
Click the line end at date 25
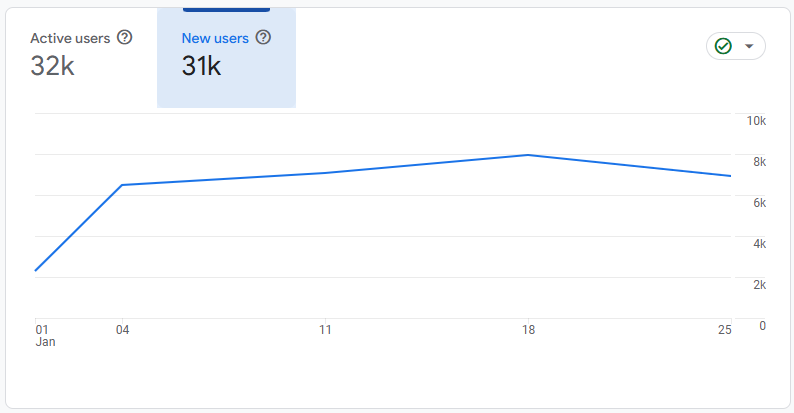pos(731,176)
